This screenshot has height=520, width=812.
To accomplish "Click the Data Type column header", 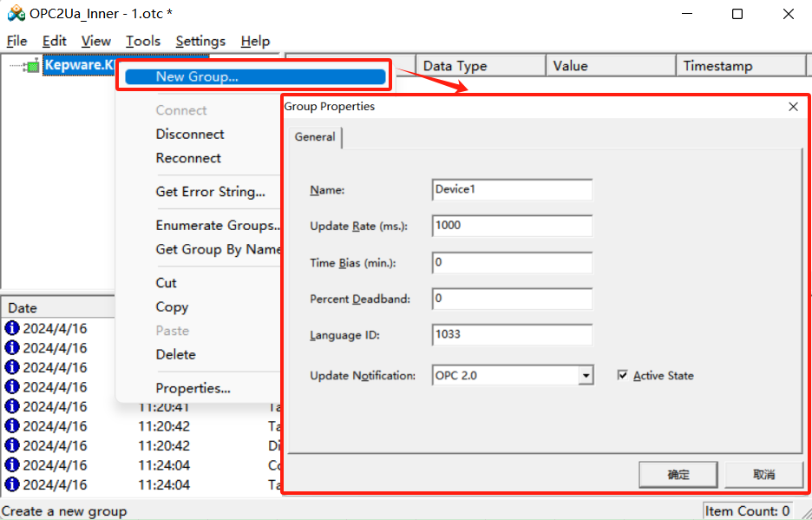I will click(x=481, y=66).
